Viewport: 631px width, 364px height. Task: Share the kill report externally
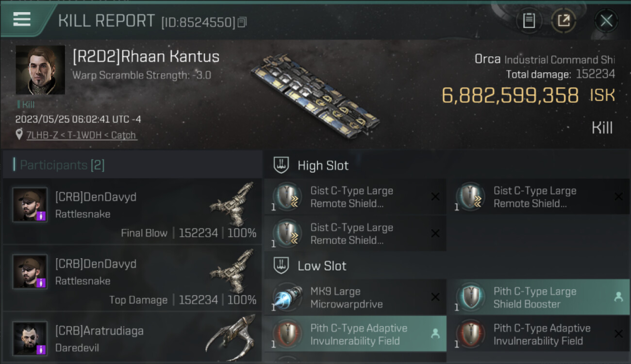(x=564, y=20)
